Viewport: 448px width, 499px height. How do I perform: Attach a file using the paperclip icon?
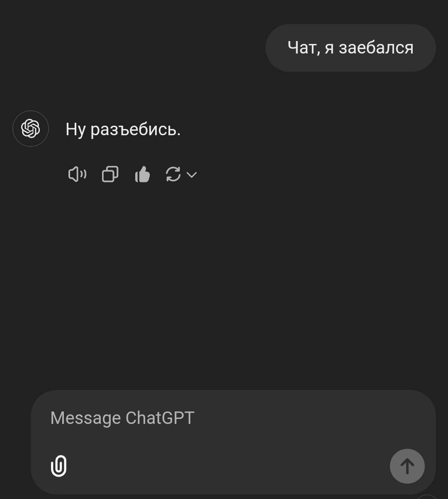[x=59, y=466]
